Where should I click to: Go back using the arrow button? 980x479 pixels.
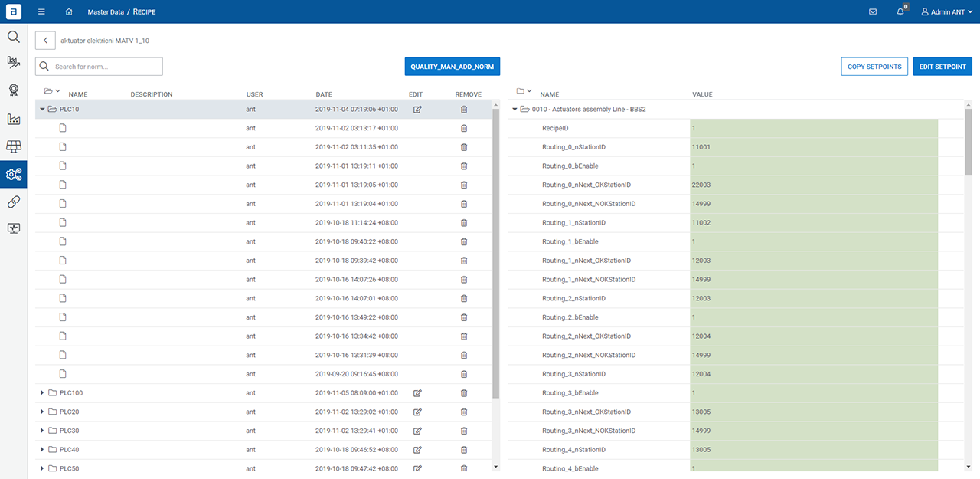pyautogui.click(x=45, y=41)
